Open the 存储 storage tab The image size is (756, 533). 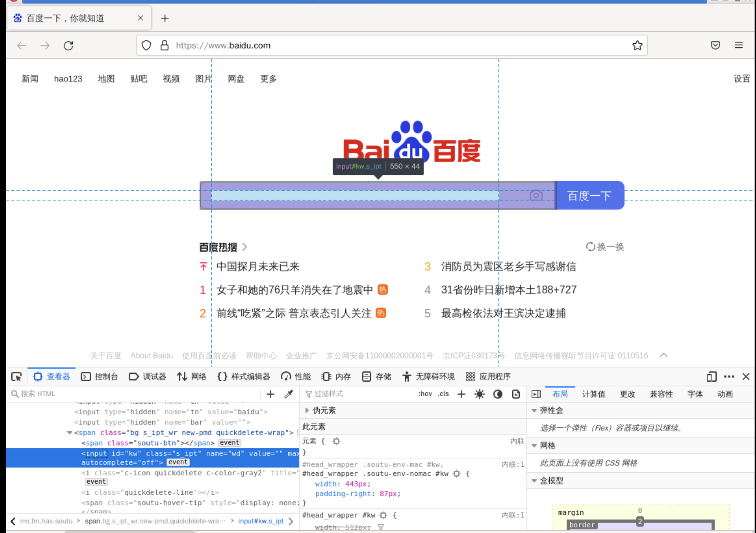point(377,377)
